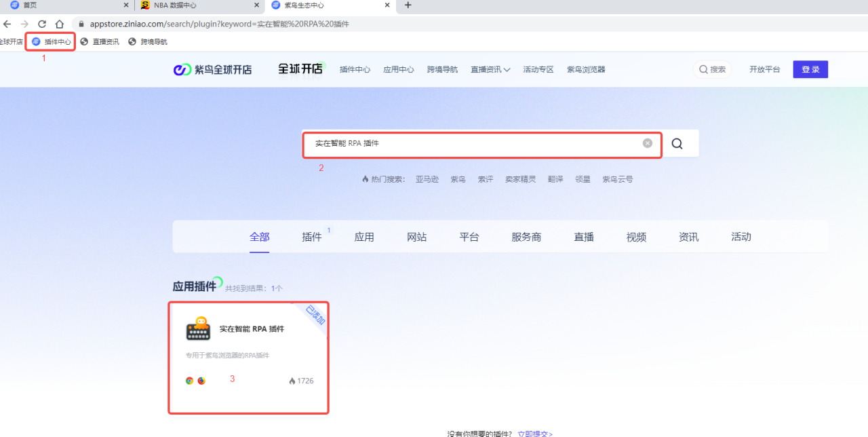Click the flame popularity count 1726
This screenshot has width=868, height=437.
coord(301,381)
